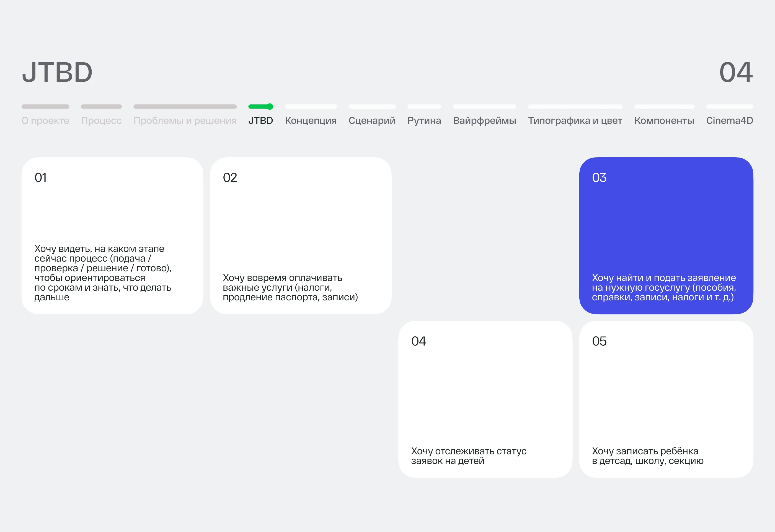Switch to the Процесс section
Viewport: 775px width, 532px height.
click(x=101, y=120)
